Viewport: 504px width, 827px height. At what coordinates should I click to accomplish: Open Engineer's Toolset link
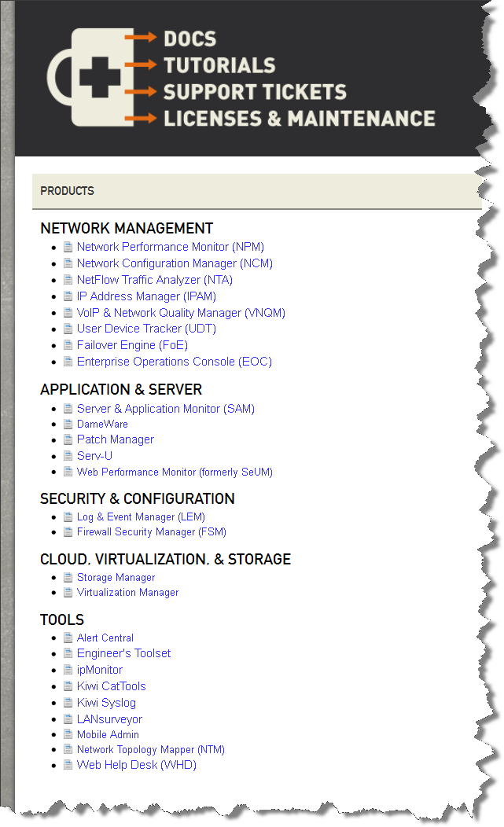tap(124, 653)
